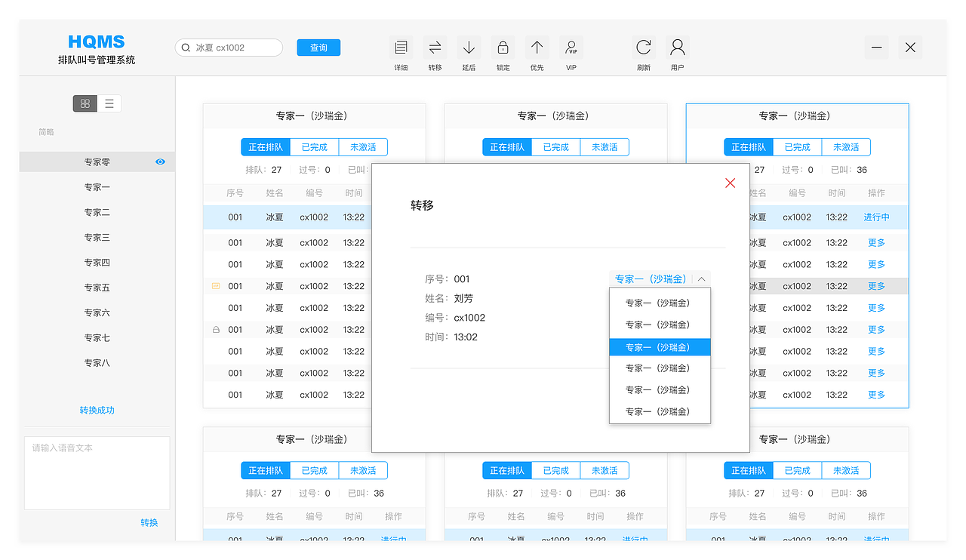The width and height of the screenshot is (966, 560).
Task: Switch to list view in sidebar
Action: 109,103
